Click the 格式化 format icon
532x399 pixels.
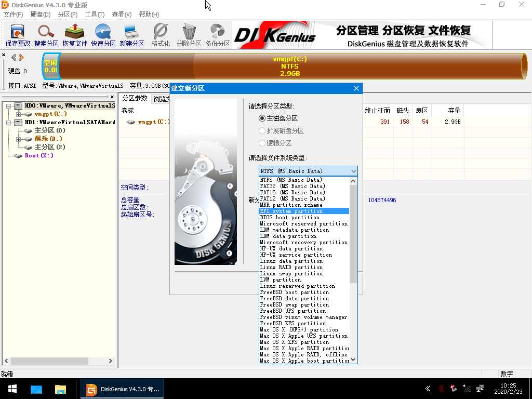(161, 35)
